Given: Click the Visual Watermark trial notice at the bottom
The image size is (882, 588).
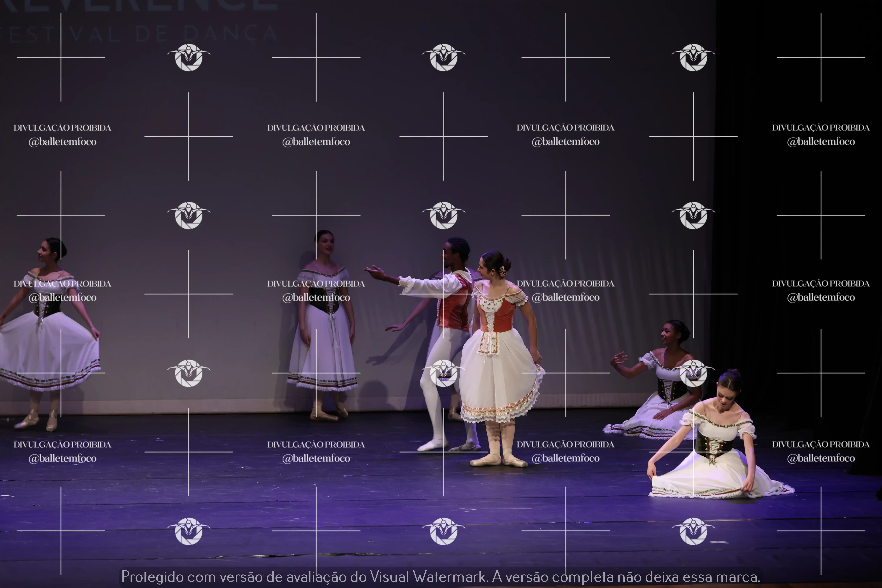Looking at the screenshot, I should [441, 577].
